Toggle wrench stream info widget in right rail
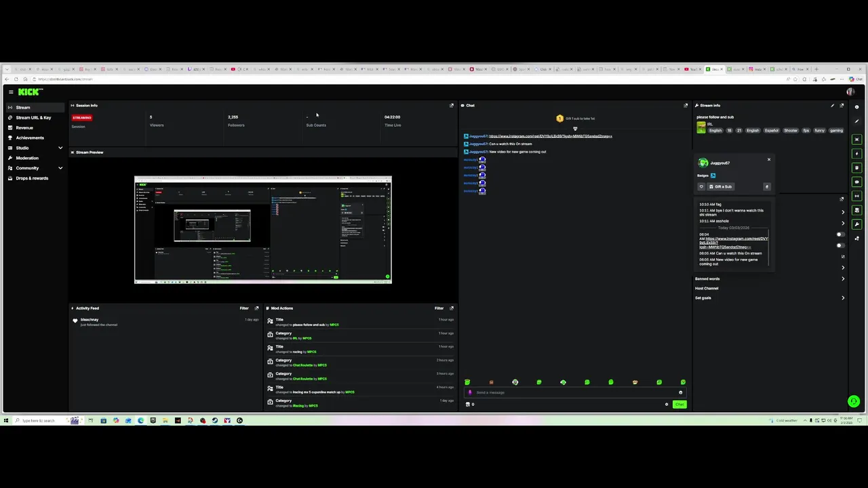Viewport: 868px width, 488px height. pyautogui.click(x=856, y=224)
